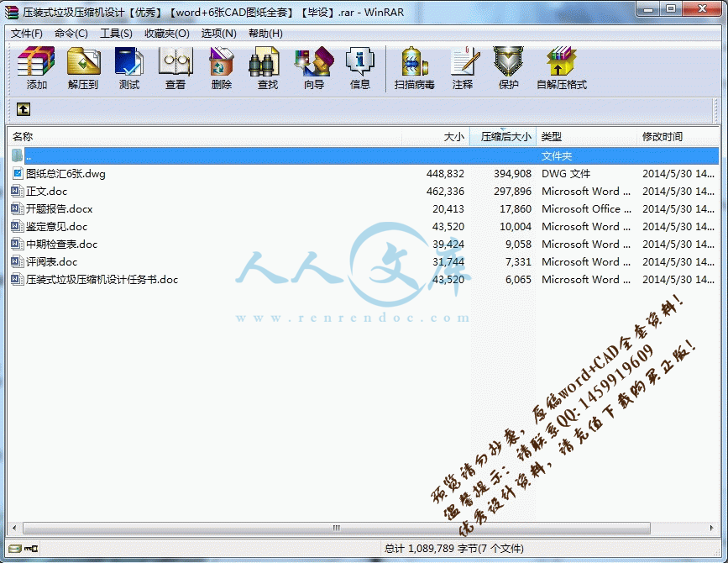The image size is (728, 563).
Task: Sort by 压缩后大小 column header
Action: (503, 137)
